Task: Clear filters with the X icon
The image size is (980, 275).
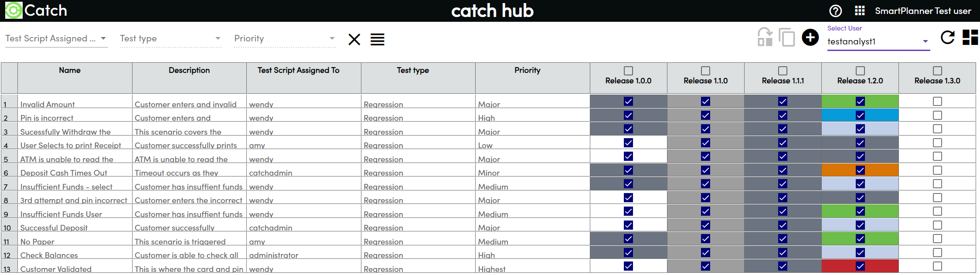Action: pyautogui.click(x=354, y=40)
